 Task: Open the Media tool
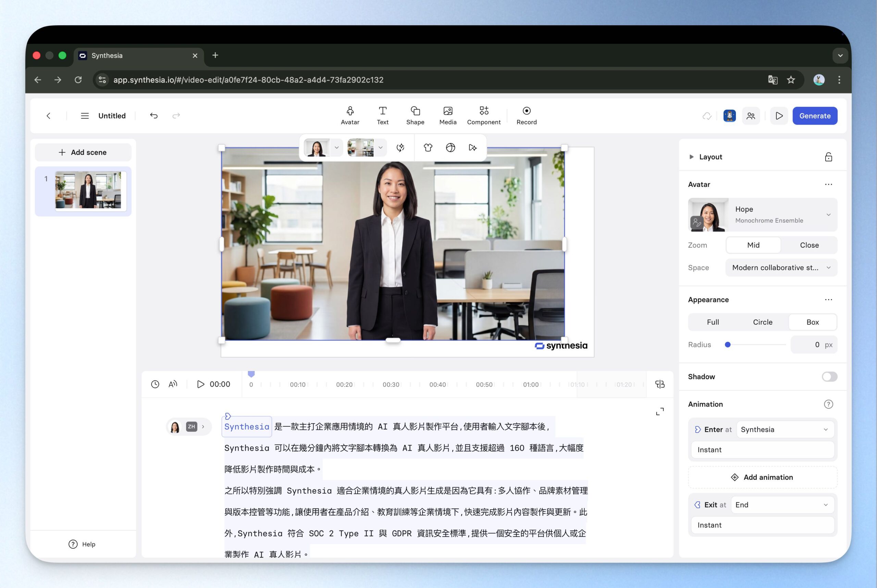coord(447,115)
